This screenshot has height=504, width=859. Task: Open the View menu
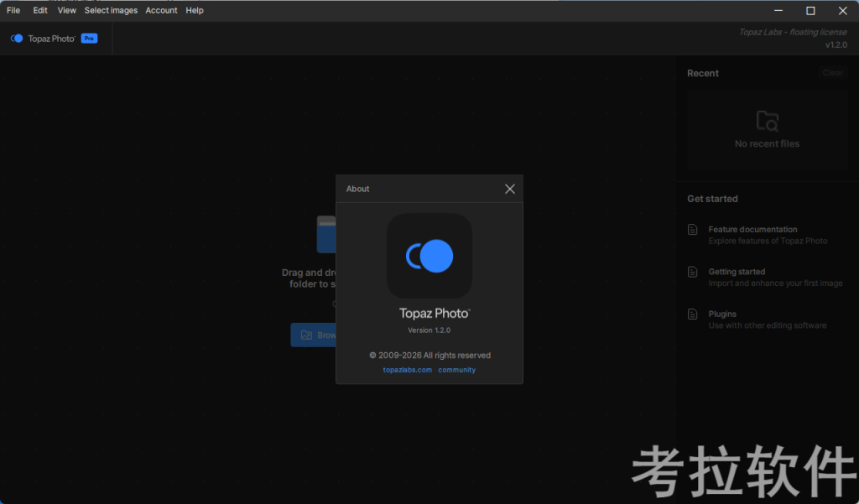click(66, 10)
